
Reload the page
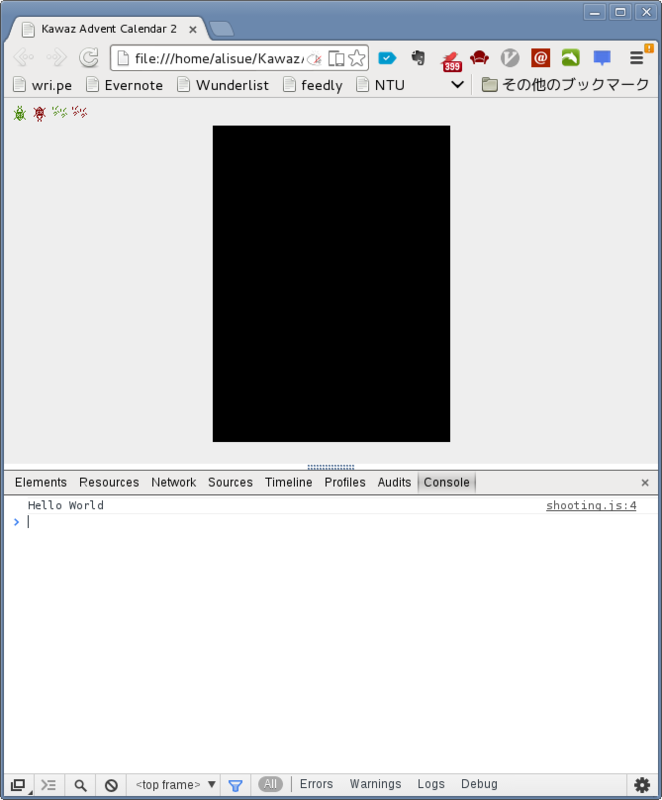click(x=89, y=57)
